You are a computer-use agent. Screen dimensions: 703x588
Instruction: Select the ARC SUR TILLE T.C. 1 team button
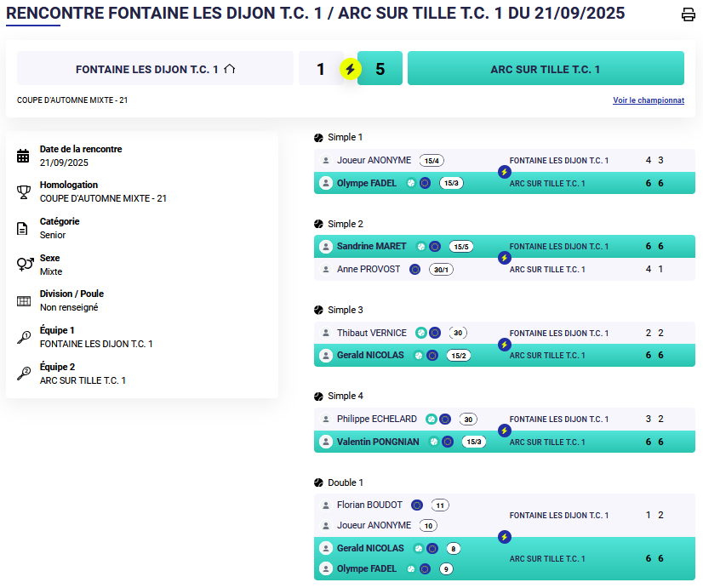(546, 69)
